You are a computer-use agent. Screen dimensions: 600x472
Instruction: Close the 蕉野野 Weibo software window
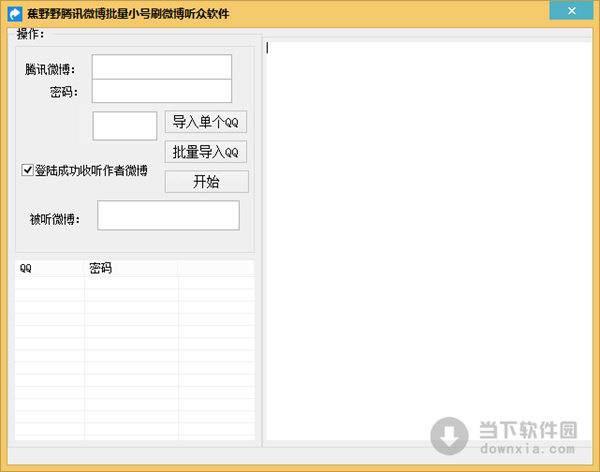click(x=571, y=10)
